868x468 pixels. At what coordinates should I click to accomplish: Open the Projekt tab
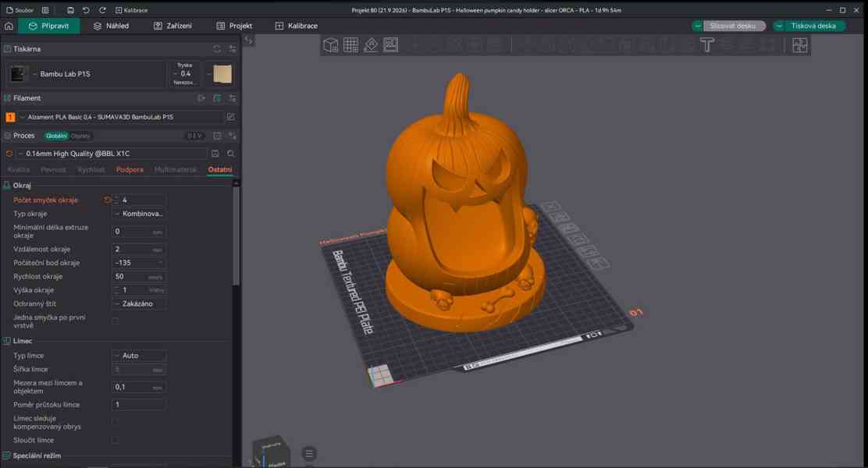(234, 26)
